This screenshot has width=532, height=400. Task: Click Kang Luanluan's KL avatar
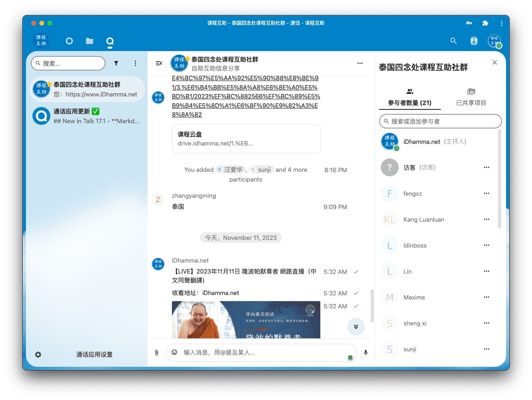tap(390, 219)
